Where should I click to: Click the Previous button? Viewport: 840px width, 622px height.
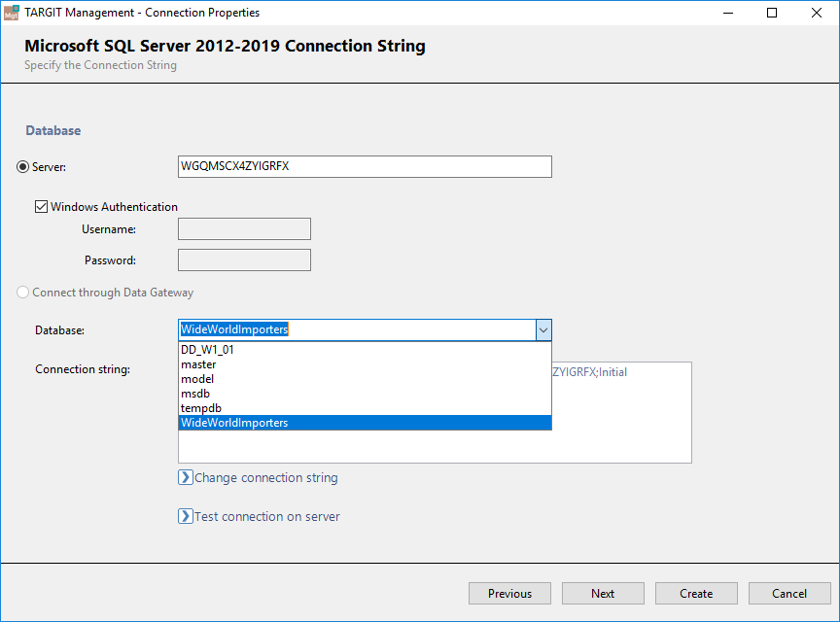click(509, 594)
